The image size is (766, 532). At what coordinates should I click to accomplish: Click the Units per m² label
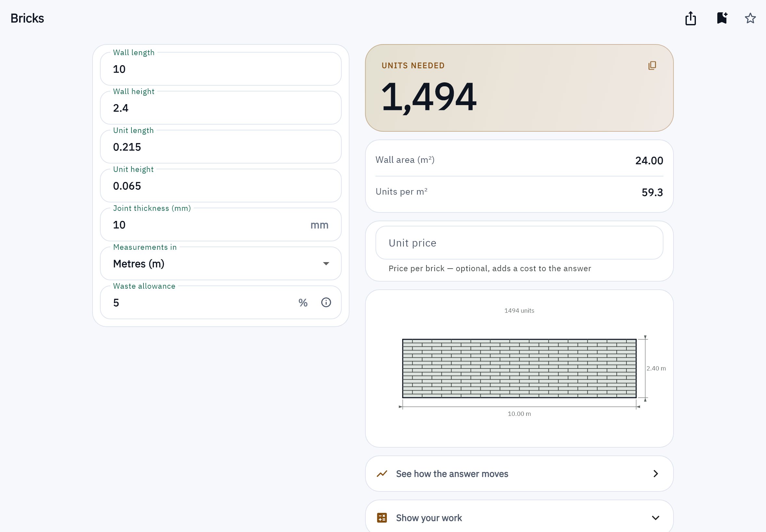[401, 191]
